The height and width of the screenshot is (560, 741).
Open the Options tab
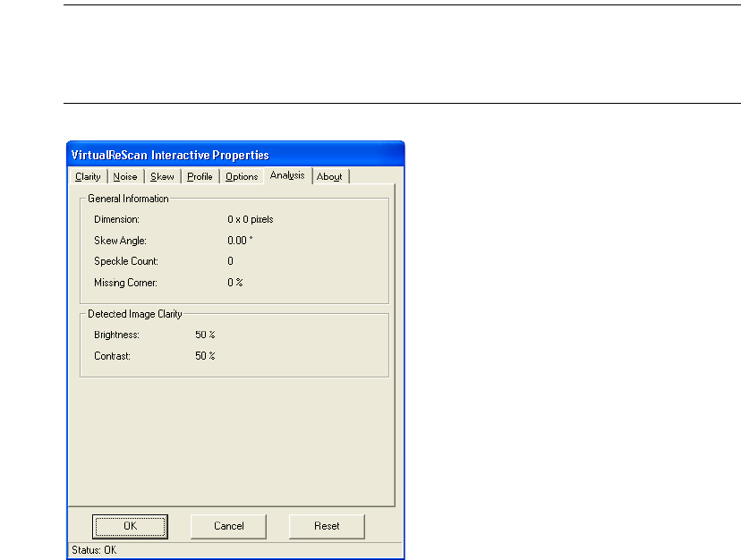coord(242,177)
